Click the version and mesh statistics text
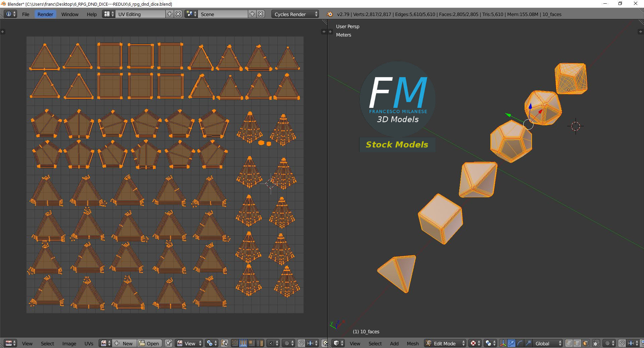The image size is (644, 348). click(449, 14)
